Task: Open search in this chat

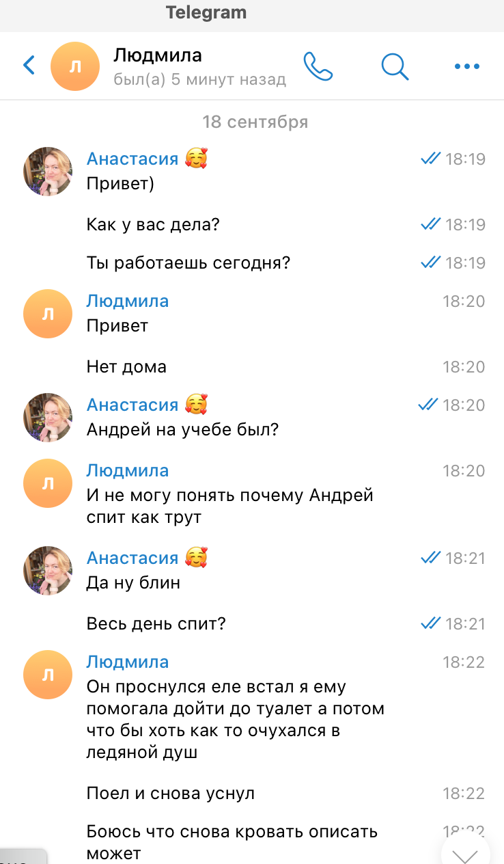Action: pos(394,66)
